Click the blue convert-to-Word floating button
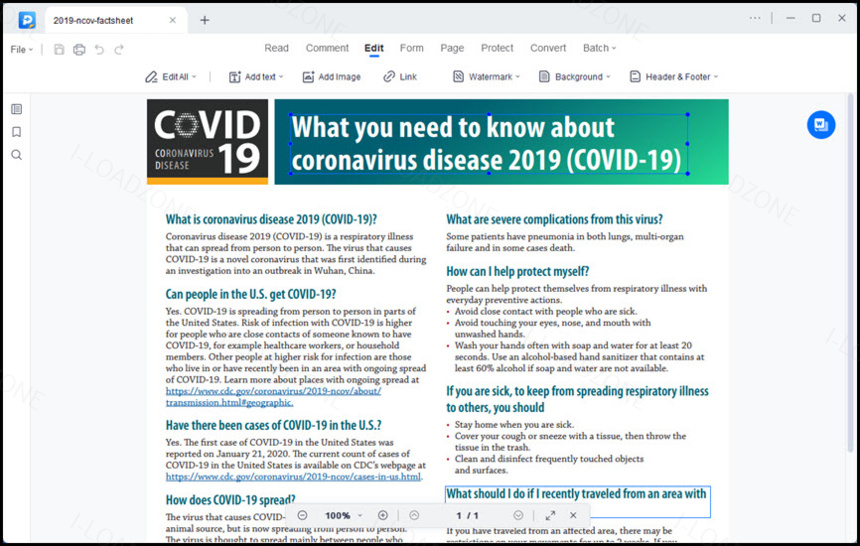Screen dimensions: 860x546 click(x=821, y=125)
